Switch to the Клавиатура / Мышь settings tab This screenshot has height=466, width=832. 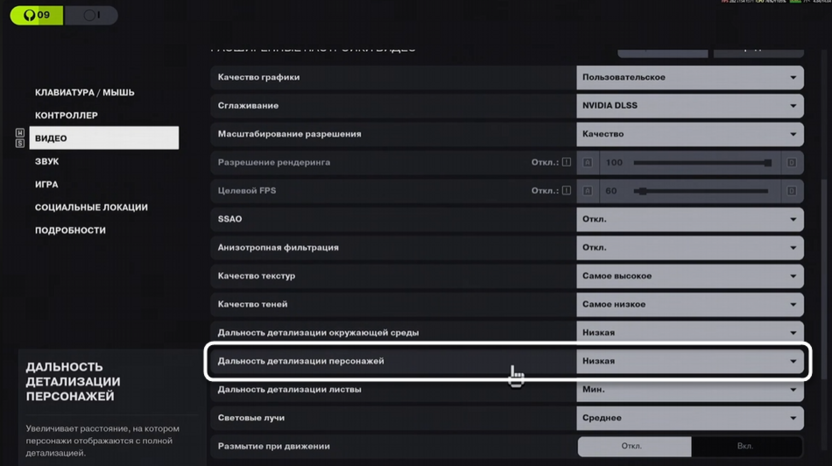coord(85,92)
